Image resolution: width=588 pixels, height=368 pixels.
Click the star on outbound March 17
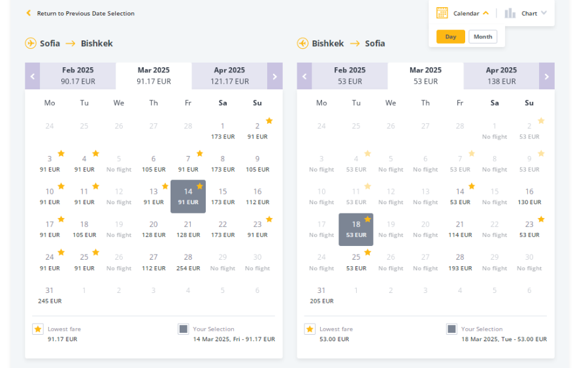click(x=61, y=219)
